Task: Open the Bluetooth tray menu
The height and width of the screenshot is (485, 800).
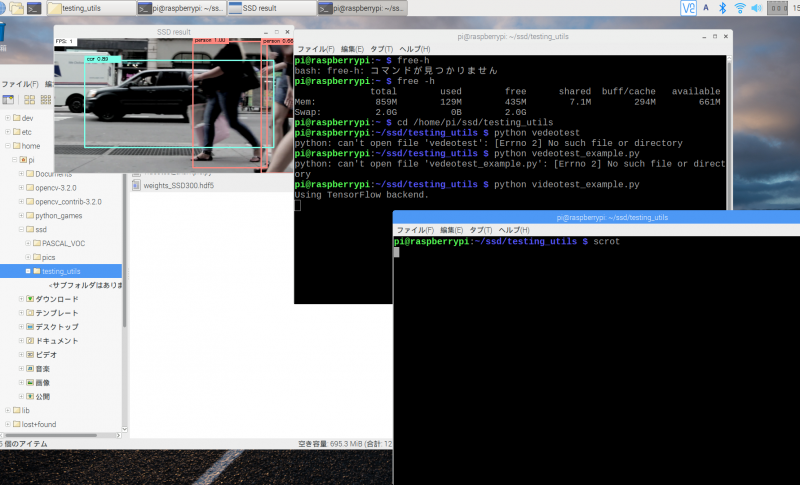Action: (x=722, y=8)
